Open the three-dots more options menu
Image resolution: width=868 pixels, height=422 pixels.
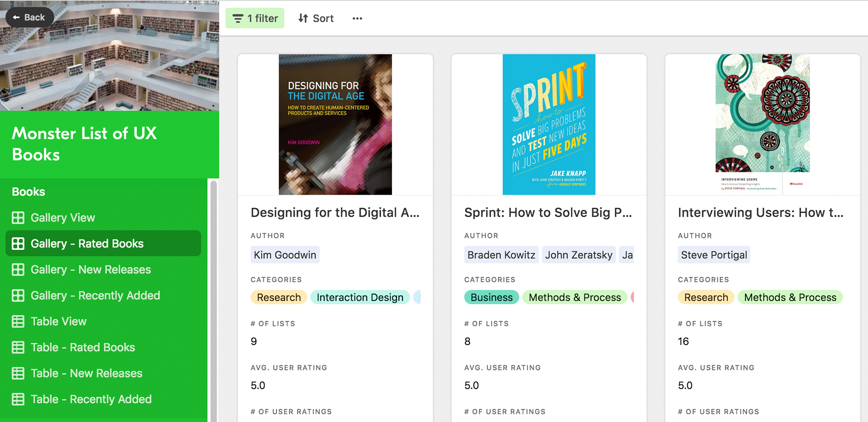coord(357,19)
